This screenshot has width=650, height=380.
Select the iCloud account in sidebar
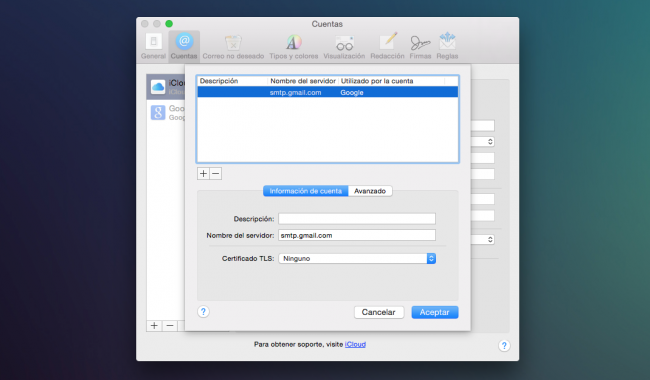(x=166, y=87)
